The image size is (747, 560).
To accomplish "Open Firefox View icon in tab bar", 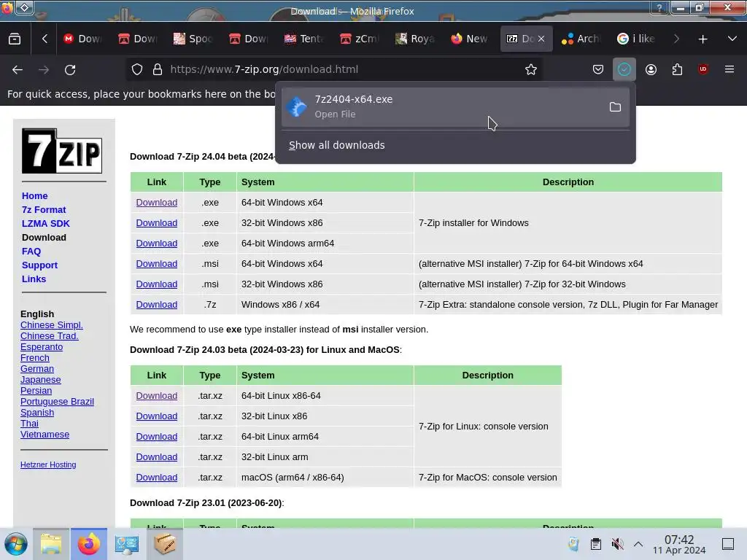I will (15, 39).
